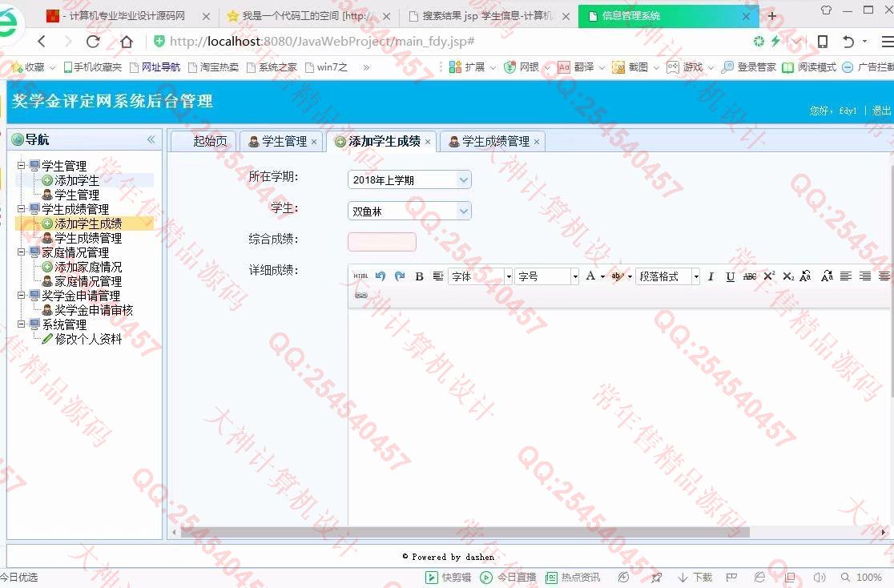The width and height of the screenshot is (894, 588).
Task: Click the speaker volume icon in status bar
Action: pos(819,578)
